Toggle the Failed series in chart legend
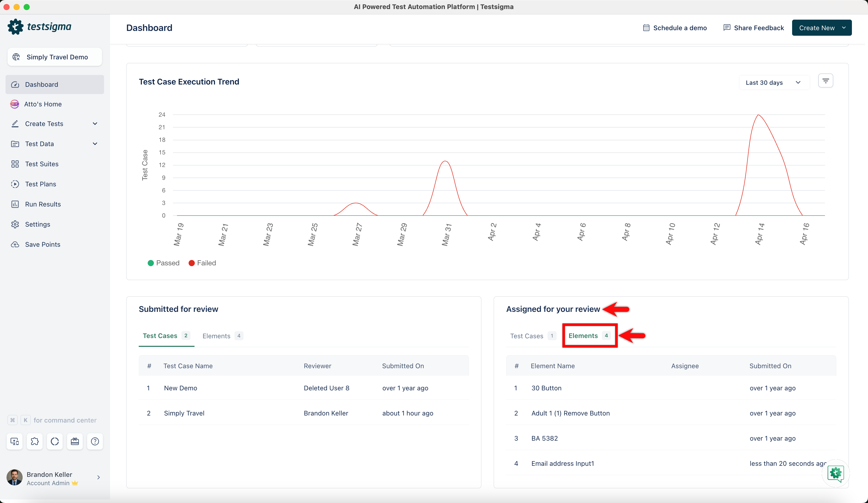Viewport: 868px width, 503px height. pos(203,263)
